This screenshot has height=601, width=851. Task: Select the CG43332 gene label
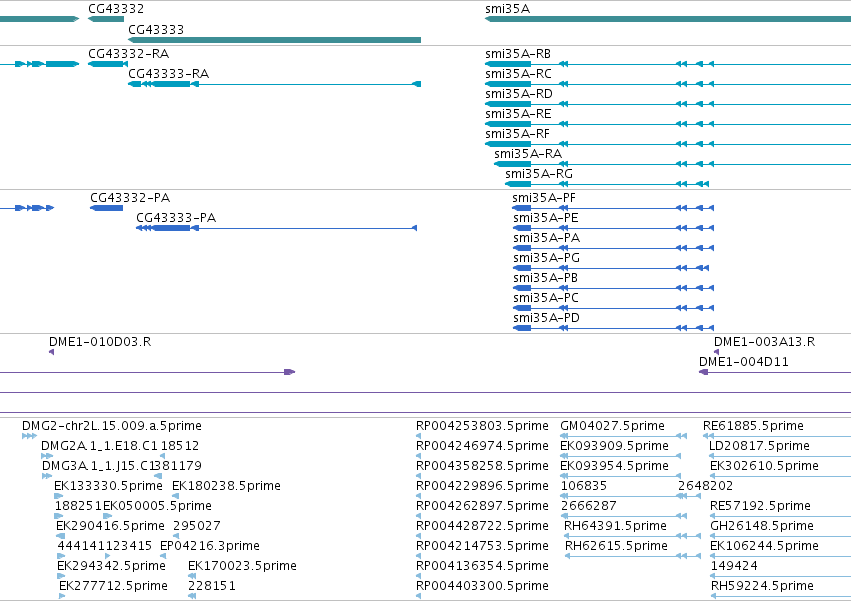coord(116,9)
